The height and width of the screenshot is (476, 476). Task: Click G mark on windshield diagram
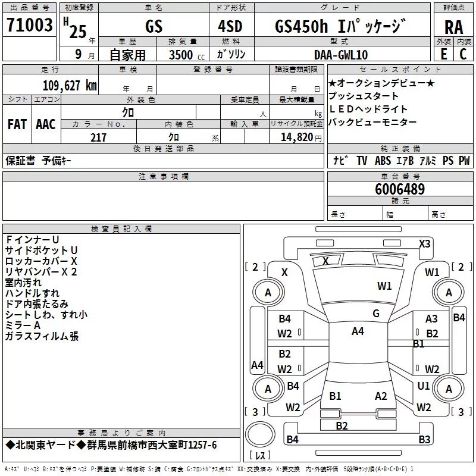(376, 314)
